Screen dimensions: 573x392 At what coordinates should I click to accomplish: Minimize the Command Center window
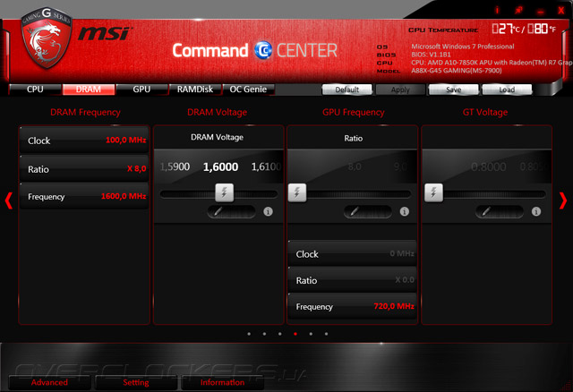[541, 12]
